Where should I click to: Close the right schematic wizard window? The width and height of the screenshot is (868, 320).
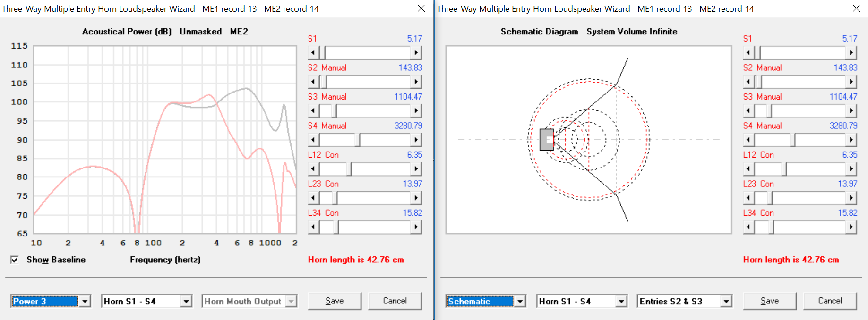[856, 8]
